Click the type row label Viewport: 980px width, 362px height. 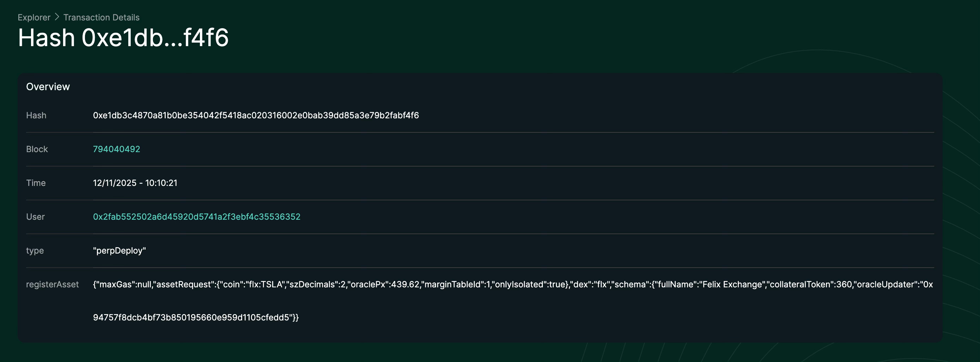tap(35, 251)
